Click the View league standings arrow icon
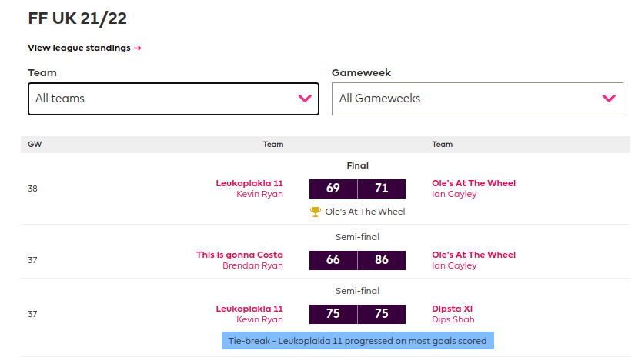The height and width of the screenshot is (364, 635). click(x=138, y=48)
